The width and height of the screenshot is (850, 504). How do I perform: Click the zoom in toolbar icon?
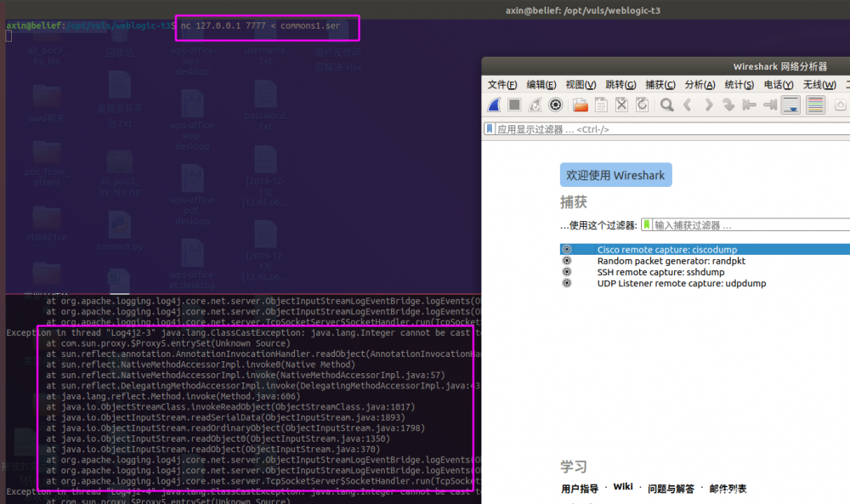841,105
